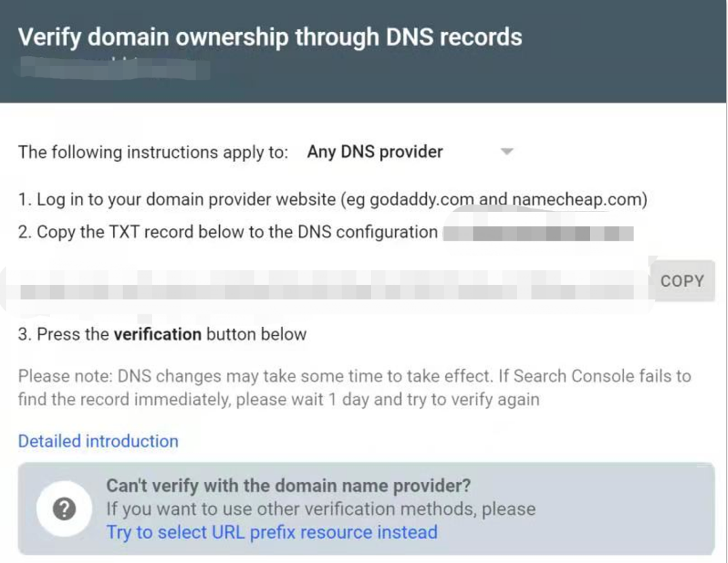Open the 'Any DNS provider' selector

tap(410, 152)
